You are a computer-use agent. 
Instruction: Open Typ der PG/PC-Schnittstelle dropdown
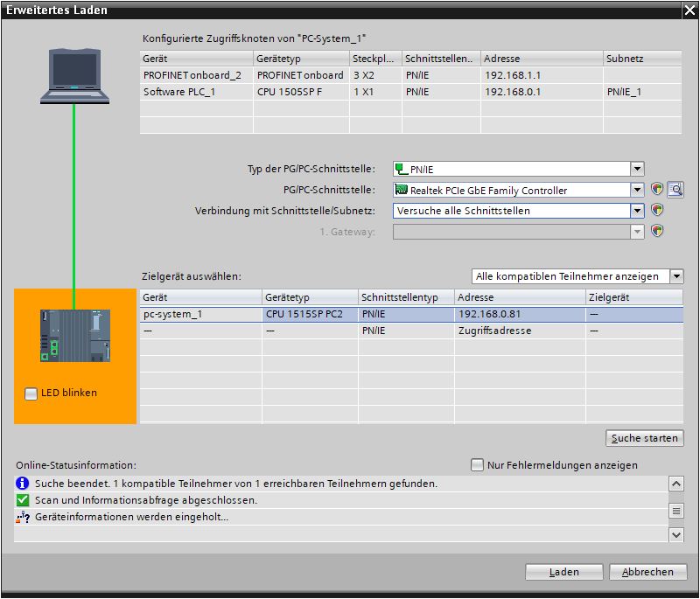click(637, 169)
